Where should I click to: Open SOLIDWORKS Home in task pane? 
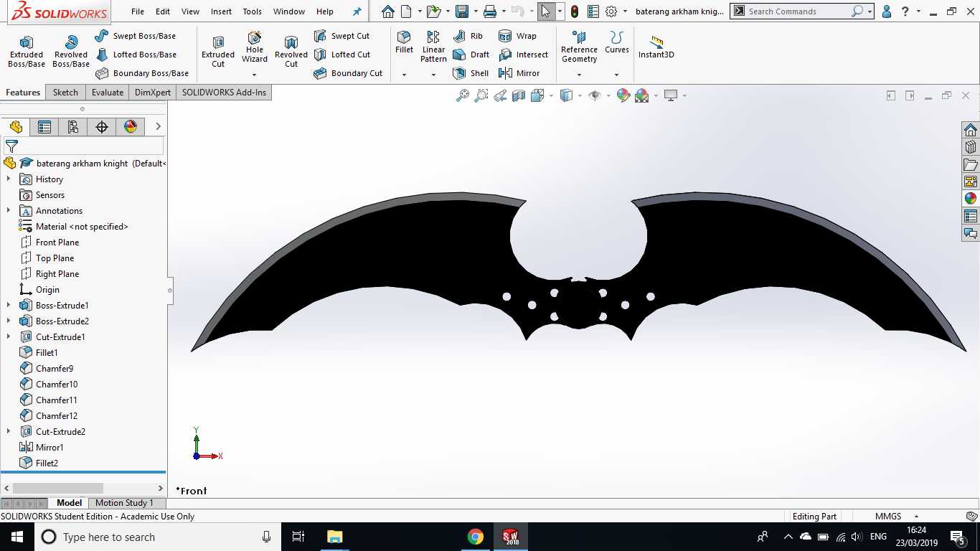(x=971, y=130)
